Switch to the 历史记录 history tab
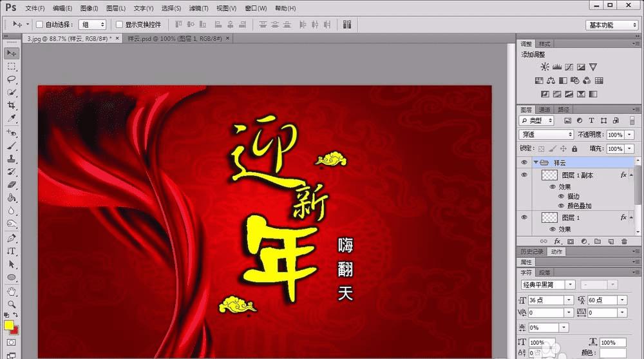 tap(532, 251)
